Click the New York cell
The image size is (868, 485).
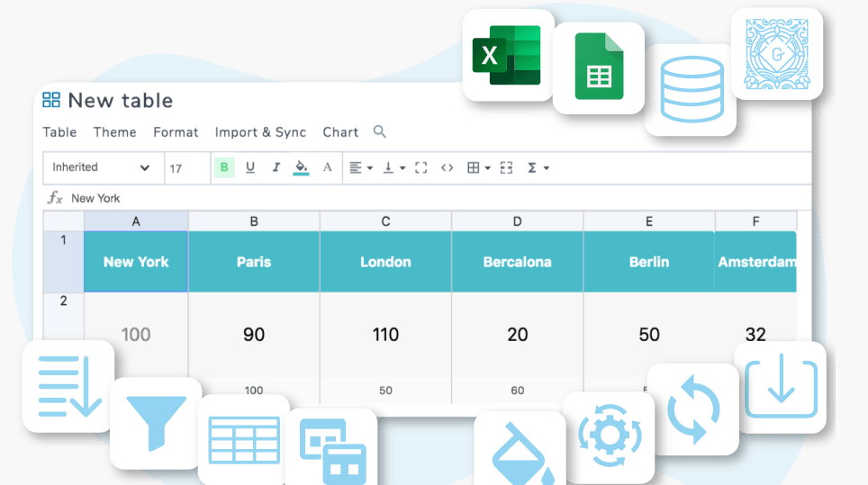(x=136, y=262)
